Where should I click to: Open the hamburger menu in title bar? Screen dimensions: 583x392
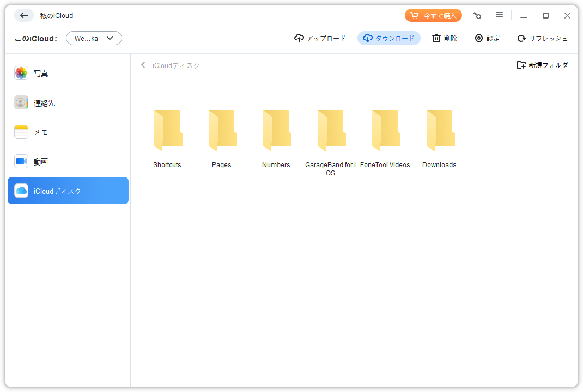(499, 15)
